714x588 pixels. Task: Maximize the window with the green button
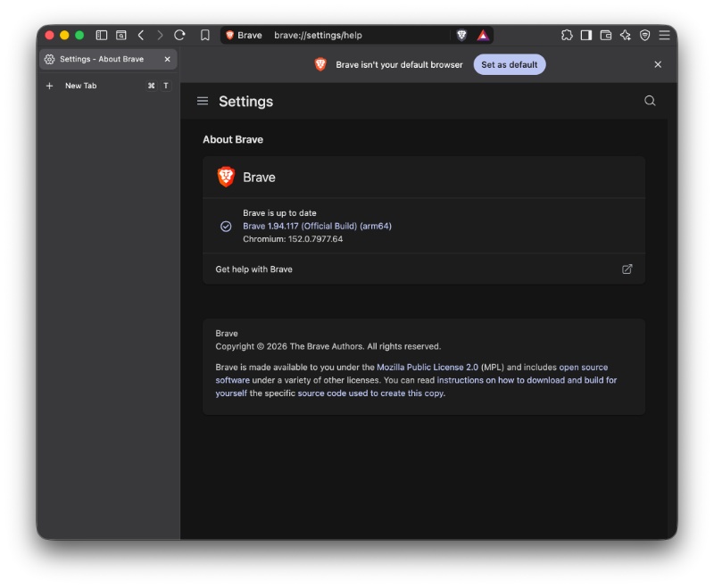[x=79, y=35]
